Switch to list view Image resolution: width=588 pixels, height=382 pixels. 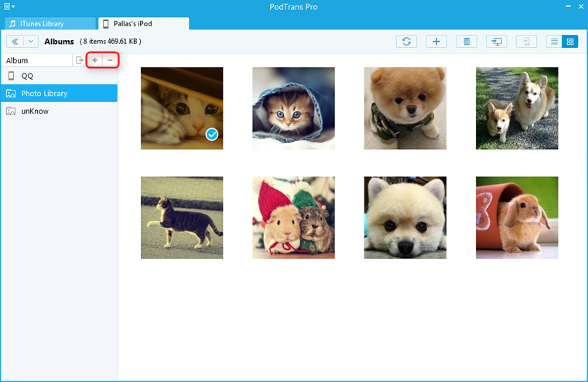coord(554,42)
